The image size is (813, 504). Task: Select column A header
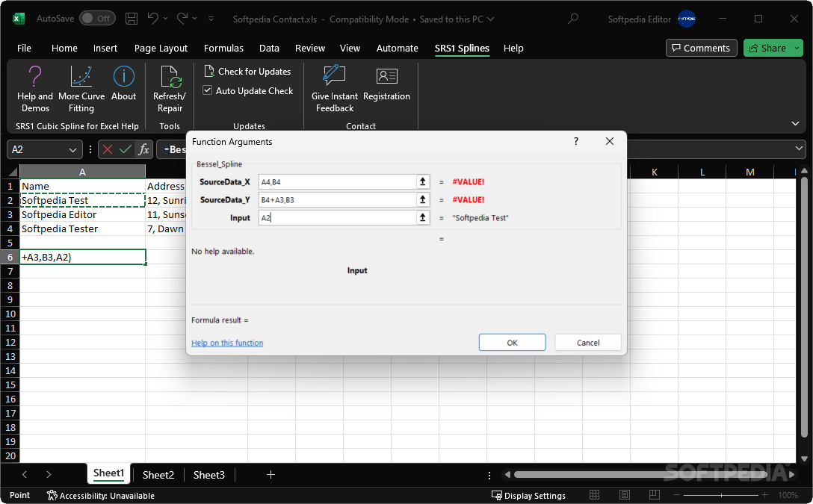click(82, 172)
